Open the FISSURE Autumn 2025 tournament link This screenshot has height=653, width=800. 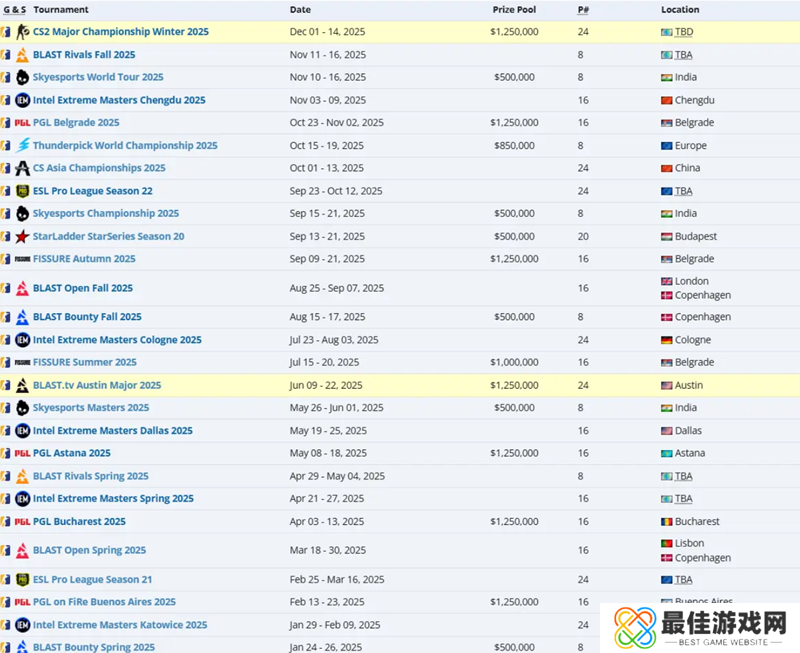tap(83, 259)
